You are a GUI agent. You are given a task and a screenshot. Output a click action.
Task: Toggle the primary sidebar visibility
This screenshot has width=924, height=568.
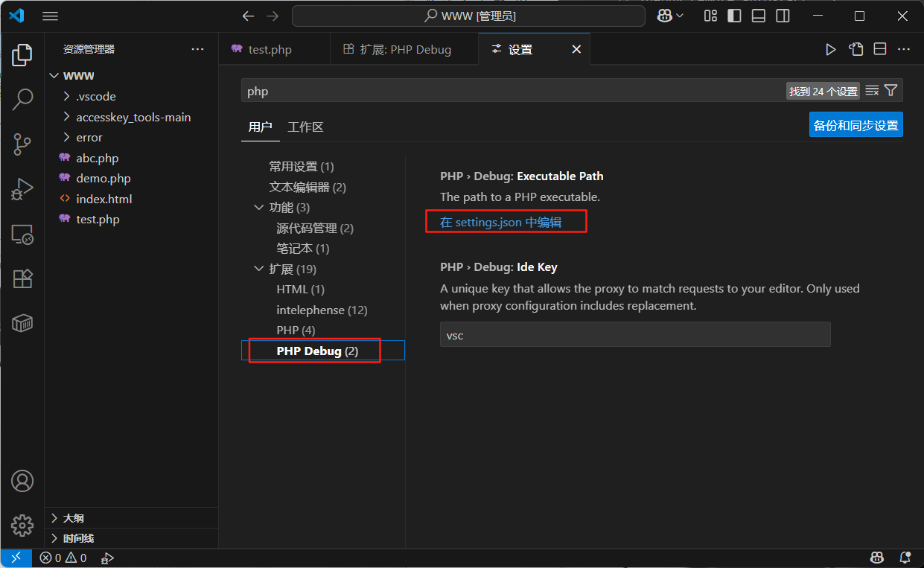point(734,16)
